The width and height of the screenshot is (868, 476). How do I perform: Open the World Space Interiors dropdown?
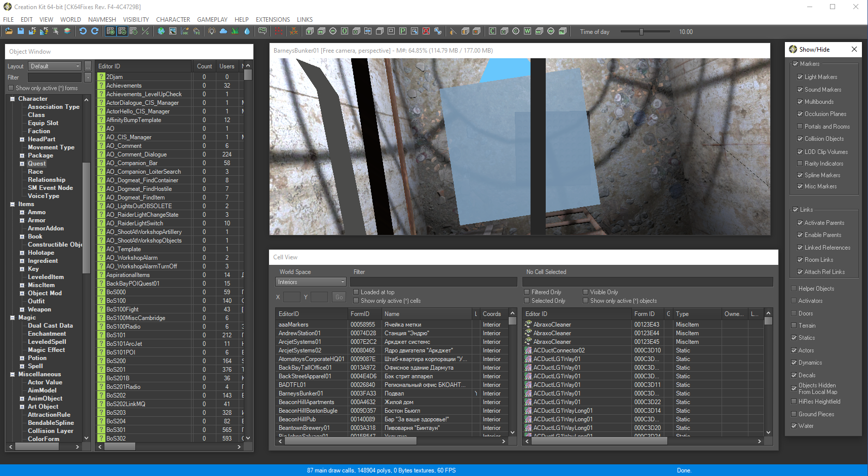tap(311, 282)
